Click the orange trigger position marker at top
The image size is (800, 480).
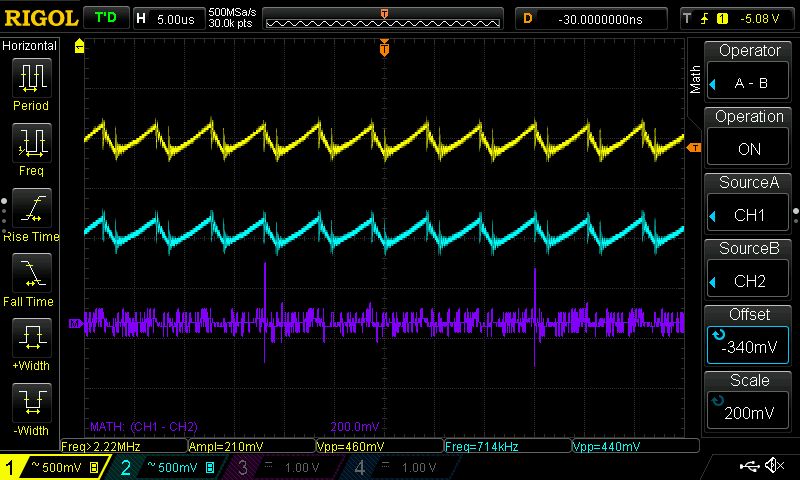pos(384,48)
